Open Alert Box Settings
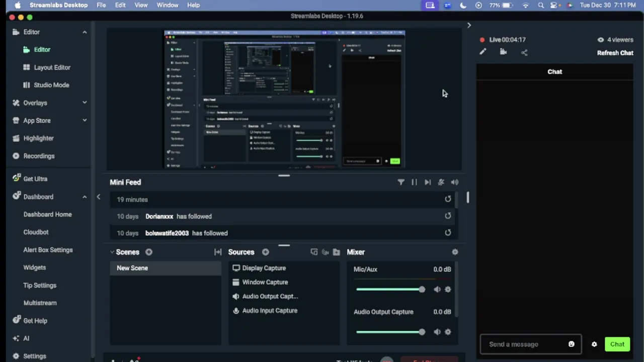644x362 pixels. [48, 250]
